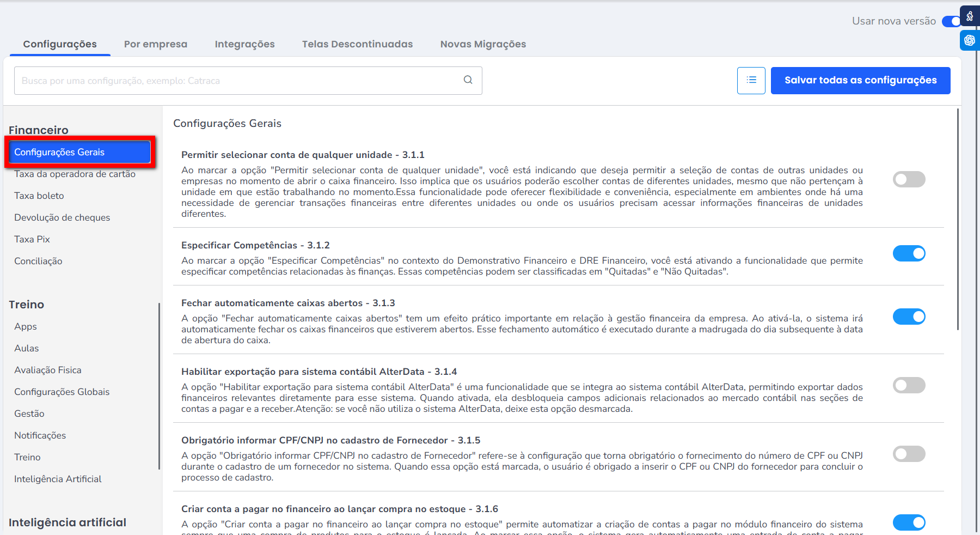The image size is (980, 535).
Task: Enable mandatory CPF/CNPJ for Fornecedor toggle
Action: (x=909, y=454)
